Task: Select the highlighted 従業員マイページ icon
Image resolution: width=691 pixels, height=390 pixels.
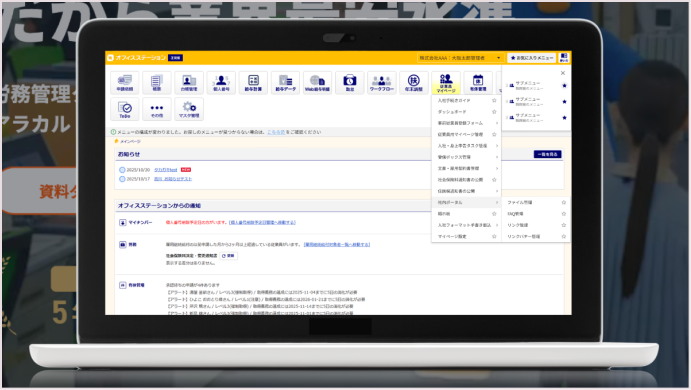Action: [446, 82]
